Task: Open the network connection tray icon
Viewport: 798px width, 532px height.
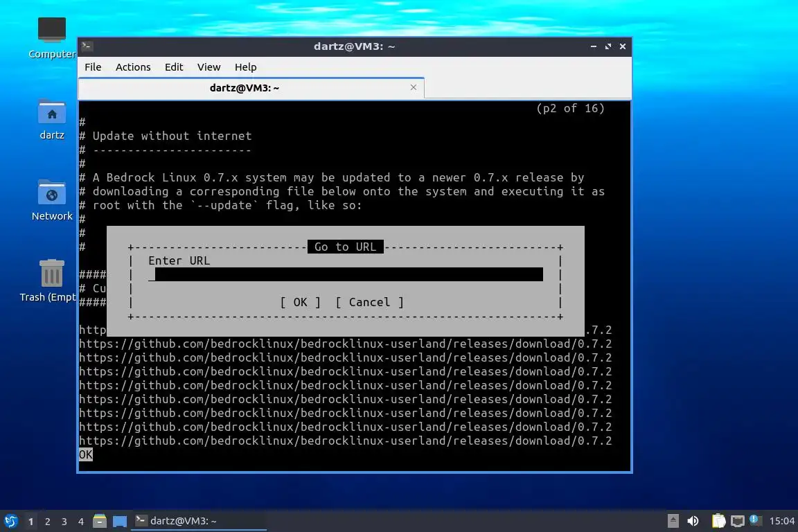Action: [x=737, y=521]
